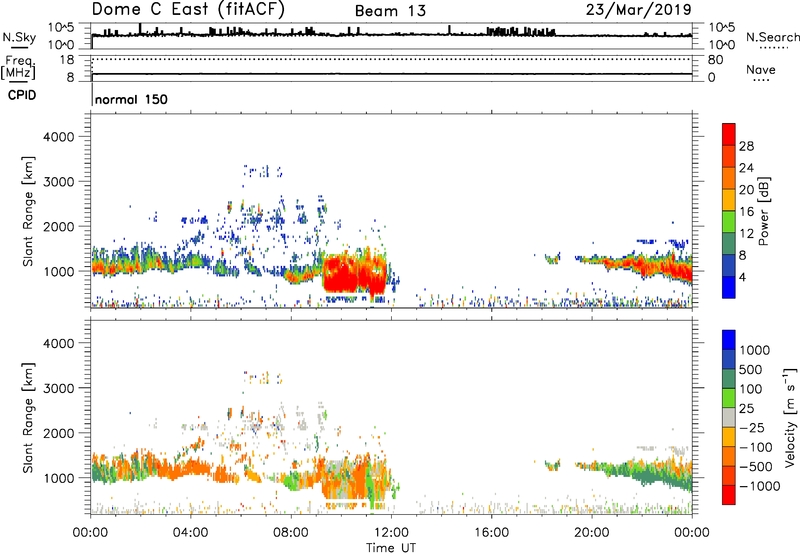Click the velocity value '500' on color bar
This screenshot has width=800, height=554.
click(751, 369)
